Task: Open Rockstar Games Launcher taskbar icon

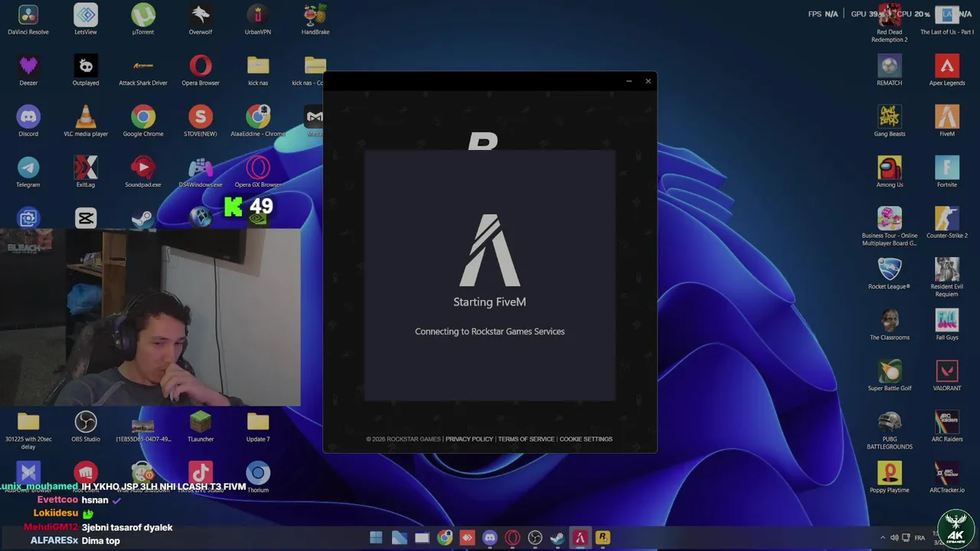Action: tap(603, 538)
